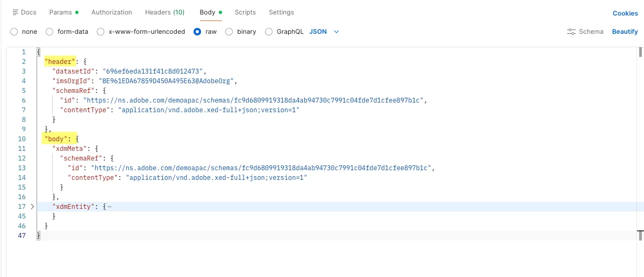Place cursor at closing brace on line 47

[x=39, y=236]
